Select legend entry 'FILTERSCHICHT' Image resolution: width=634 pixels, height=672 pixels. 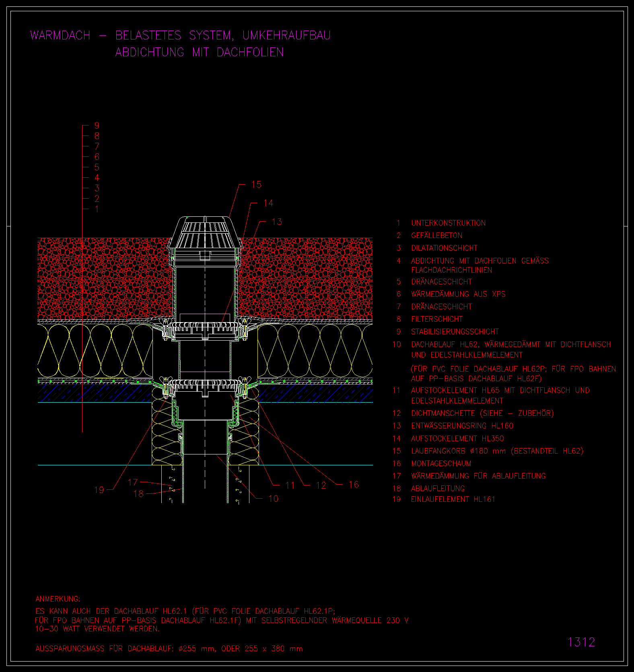[x=437, y=319]
